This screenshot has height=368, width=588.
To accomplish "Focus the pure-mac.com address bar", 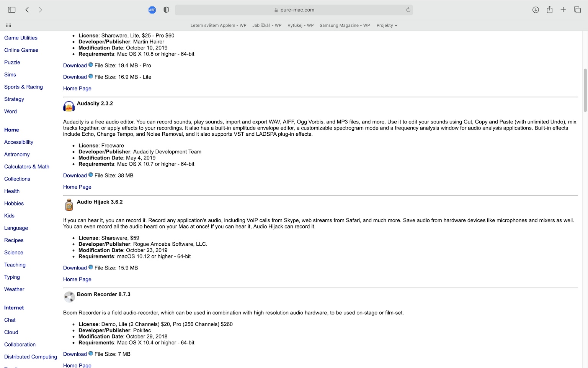I will (x=294, y=10).
